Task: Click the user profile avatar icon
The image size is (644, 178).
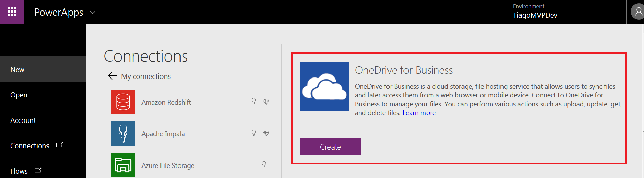Action: tap(638, 12)
